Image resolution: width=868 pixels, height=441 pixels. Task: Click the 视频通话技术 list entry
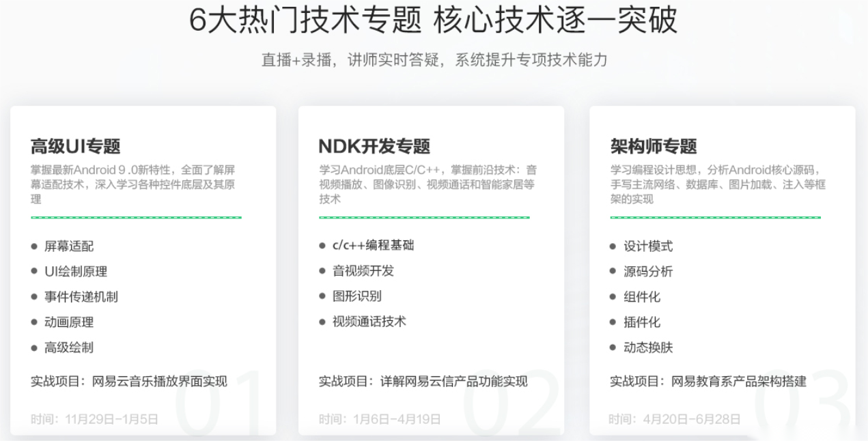369,322
